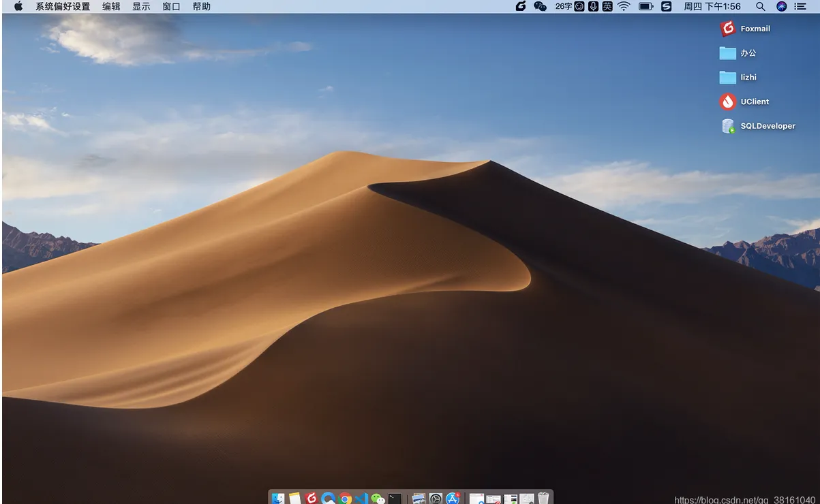Open Preview from the Dock

tap(419, 499)
